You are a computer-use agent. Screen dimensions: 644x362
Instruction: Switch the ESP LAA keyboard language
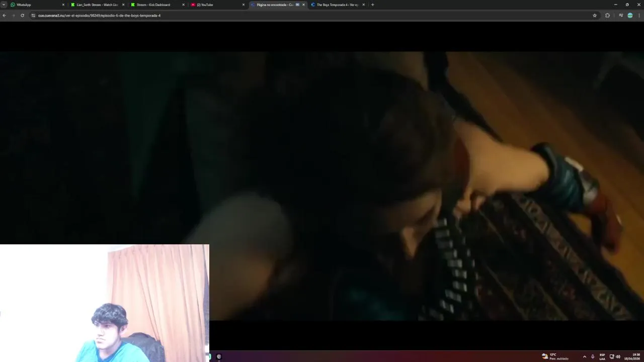(x=602, y=356)
